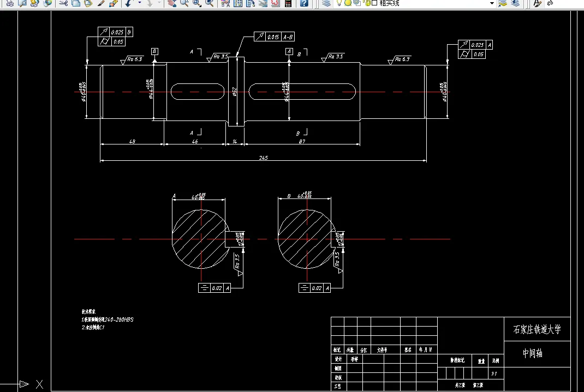The height and width of the screenshot is (392, 584).
Task: Select the 14 collar width dimension
Action: tap(235, 141)
